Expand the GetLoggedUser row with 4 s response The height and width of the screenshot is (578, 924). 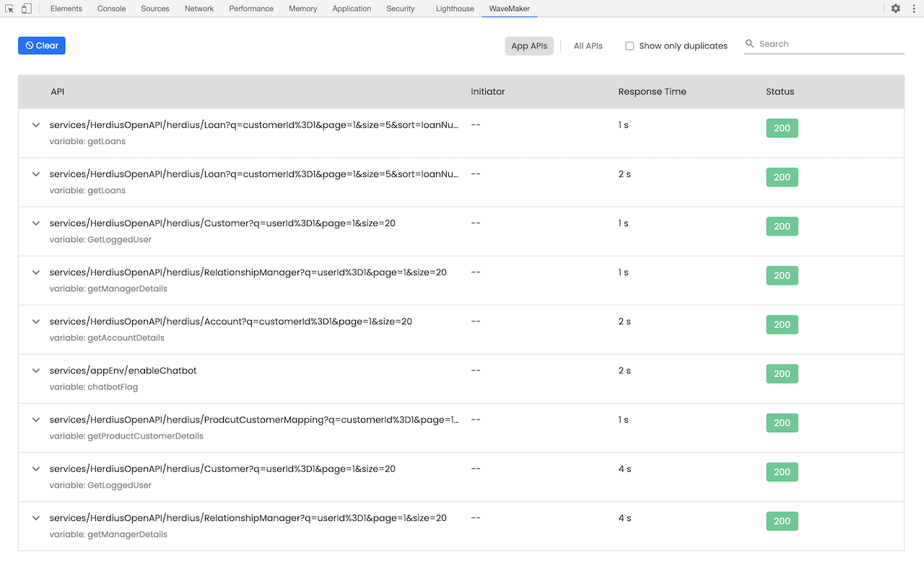36,469
